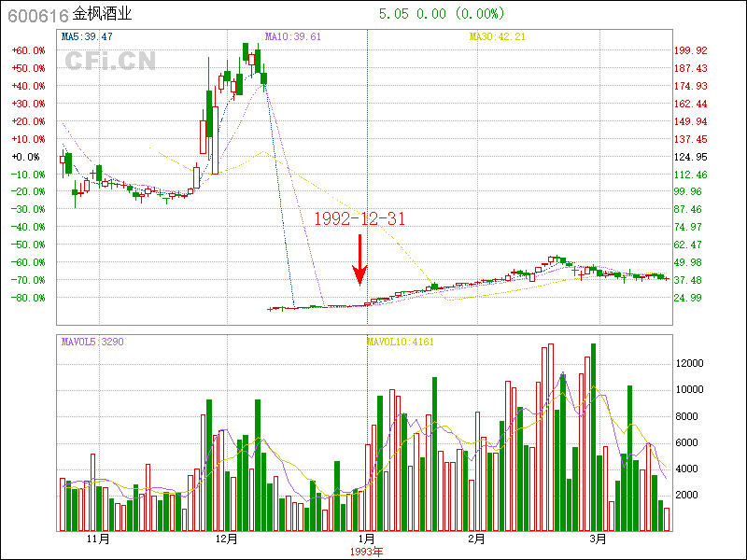Click the MA5:39.47 indicator label
The image size is (747, 560).
(x=87, y=36)
